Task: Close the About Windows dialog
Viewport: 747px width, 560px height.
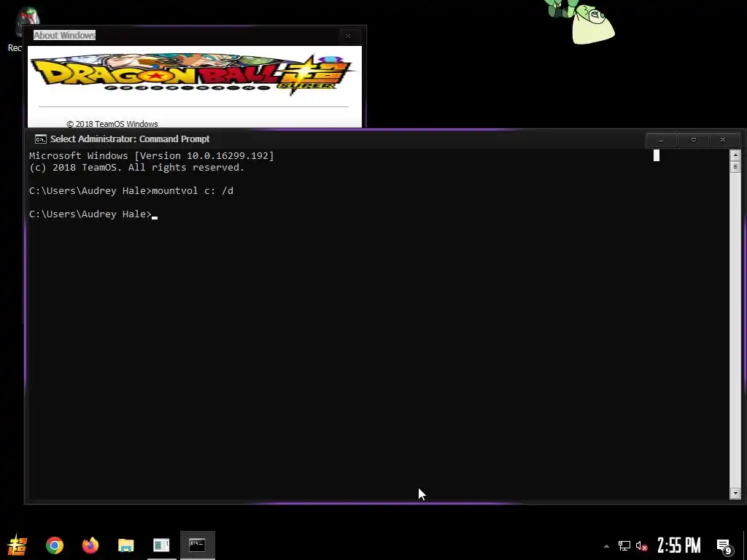Action: click(x=348, y=36)
